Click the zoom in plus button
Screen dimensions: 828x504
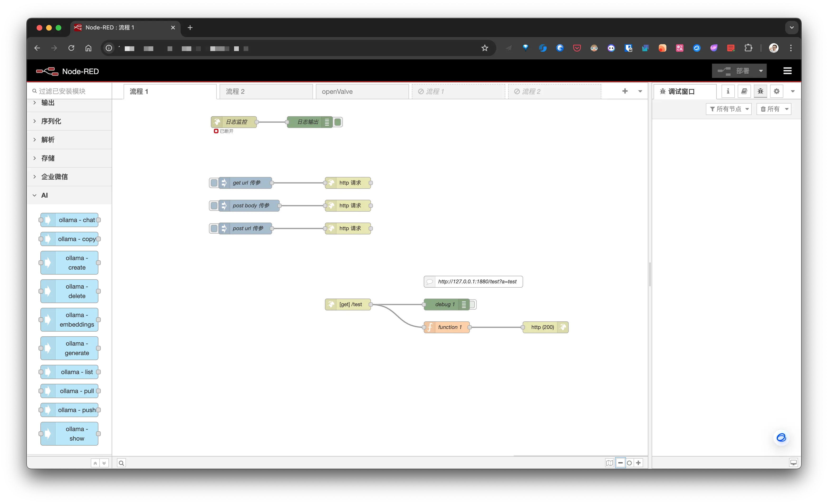coord(638,463)
